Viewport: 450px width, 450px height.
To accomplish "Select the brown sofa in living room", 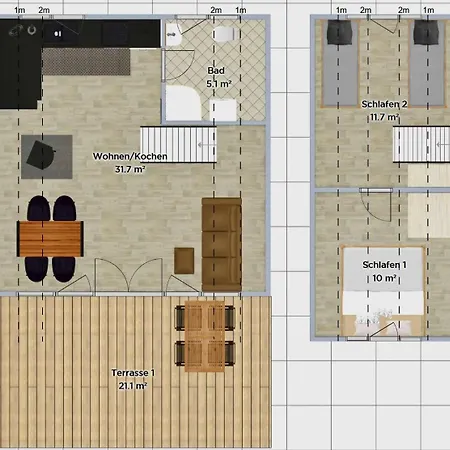I will 222,244.
